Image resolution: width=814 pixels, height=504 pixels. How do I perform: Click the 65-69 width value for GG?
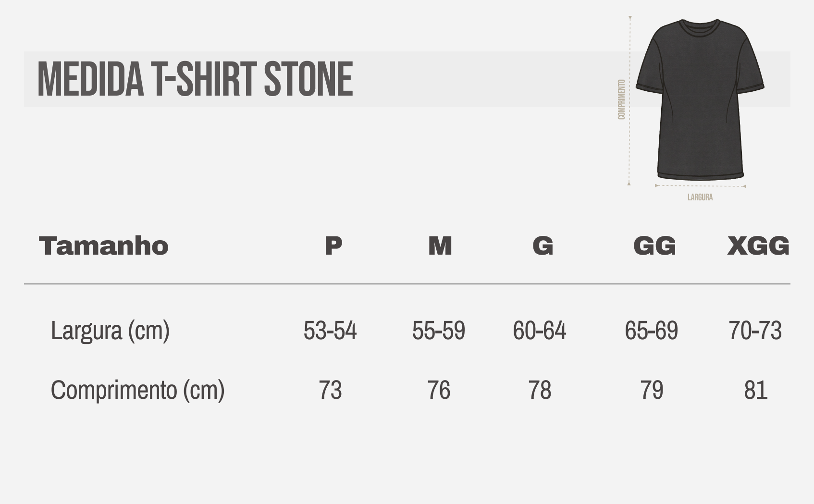click(x=651, y=331)
